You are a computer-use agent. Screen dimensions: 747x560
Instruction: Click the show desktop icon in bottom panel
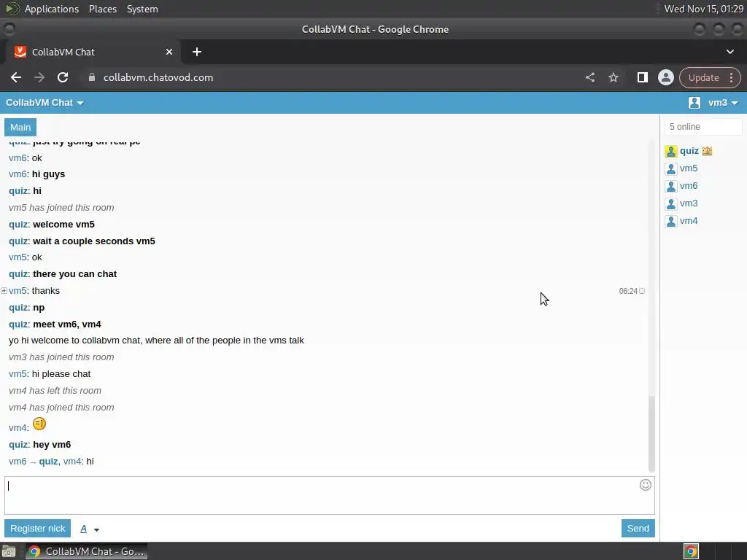(x=9, y=551)
